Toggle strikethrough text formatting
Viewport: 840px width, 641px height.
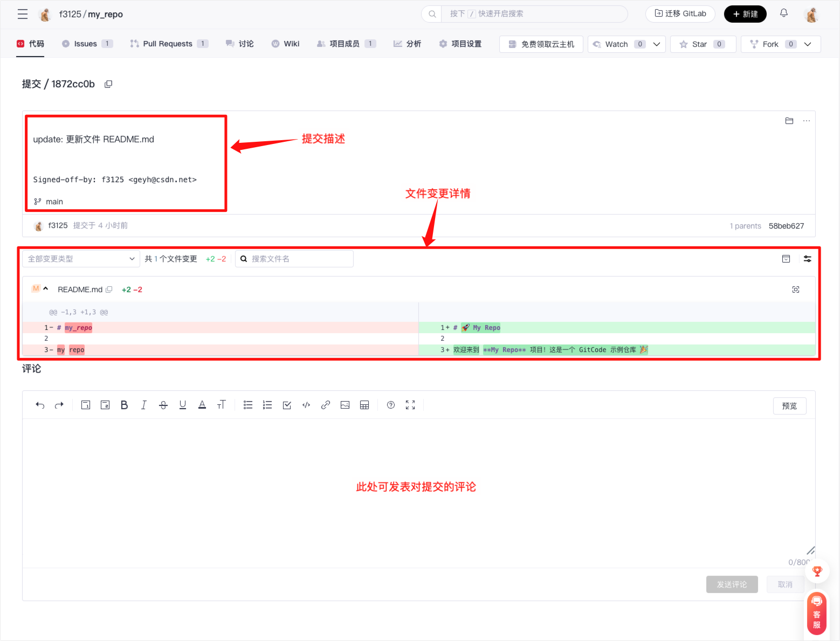point(163,405)
